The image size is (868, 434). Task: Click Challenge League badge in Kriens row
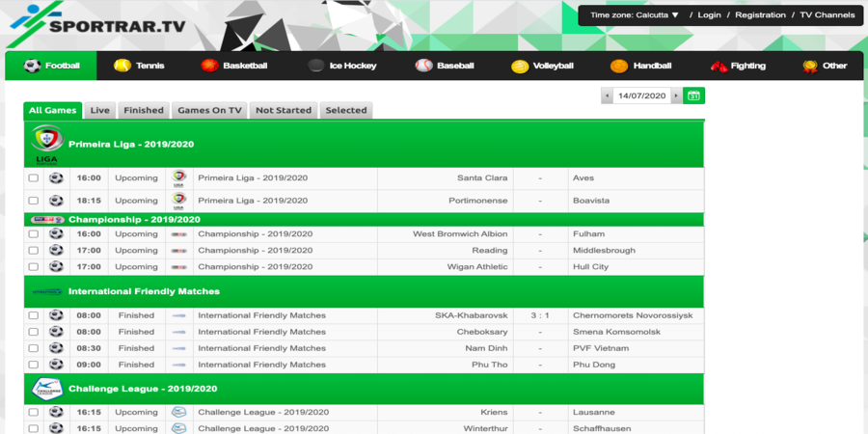[178, 413]
